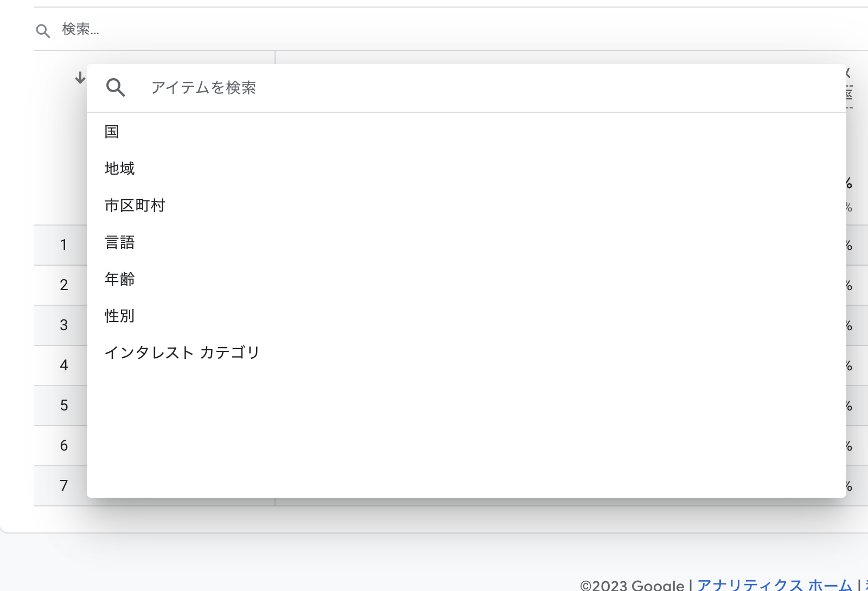Choose the 言語 dimension option
Screen dimensions: 868x591
(120, 242)
